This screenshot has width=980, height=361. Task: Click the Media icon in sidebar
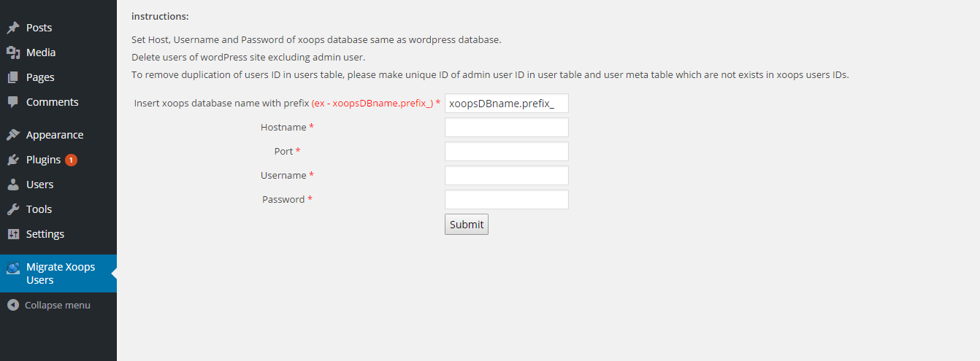tap(13, 53)
